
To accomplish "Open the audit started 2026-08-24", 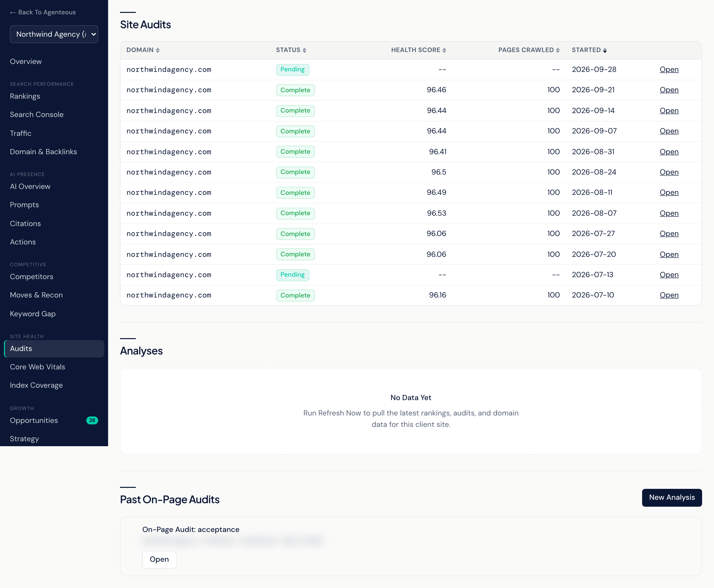I will pos(669,172).
